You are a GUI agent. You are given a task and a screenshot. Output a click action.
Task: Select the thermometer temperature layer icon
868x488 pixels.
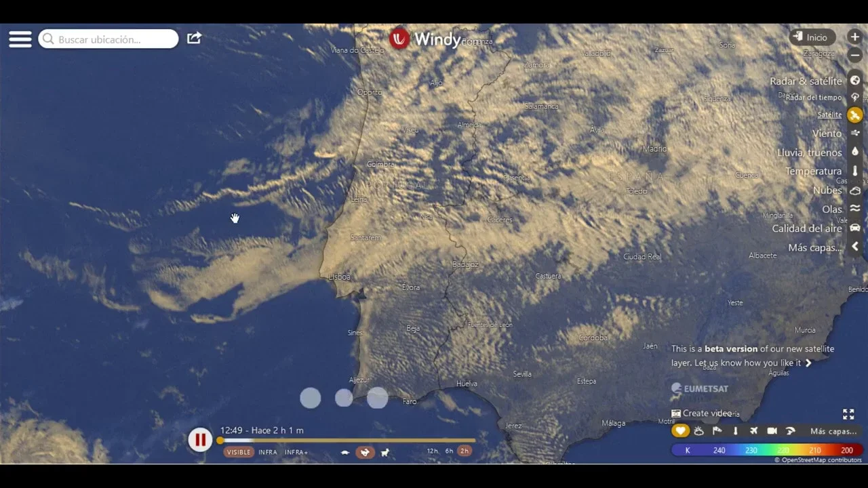point(855,171)
